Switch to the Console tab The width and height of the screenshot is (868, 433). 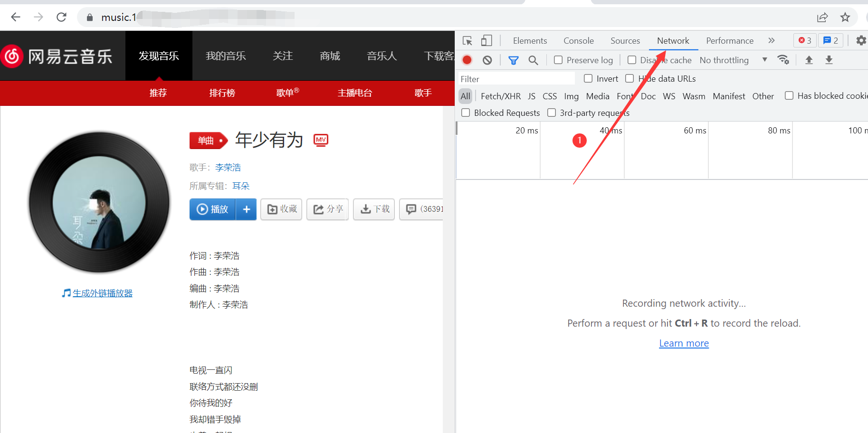[x=579, y=41]
